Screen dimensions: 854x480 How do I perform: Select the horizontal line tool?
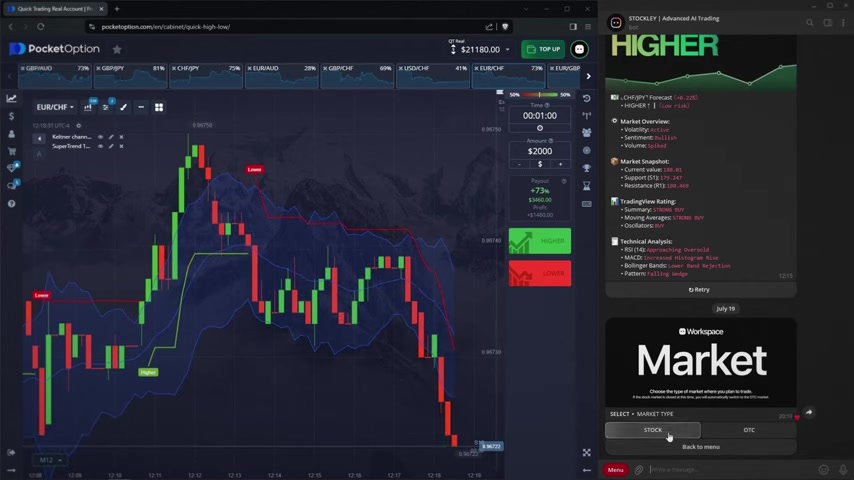pos(141,107)
